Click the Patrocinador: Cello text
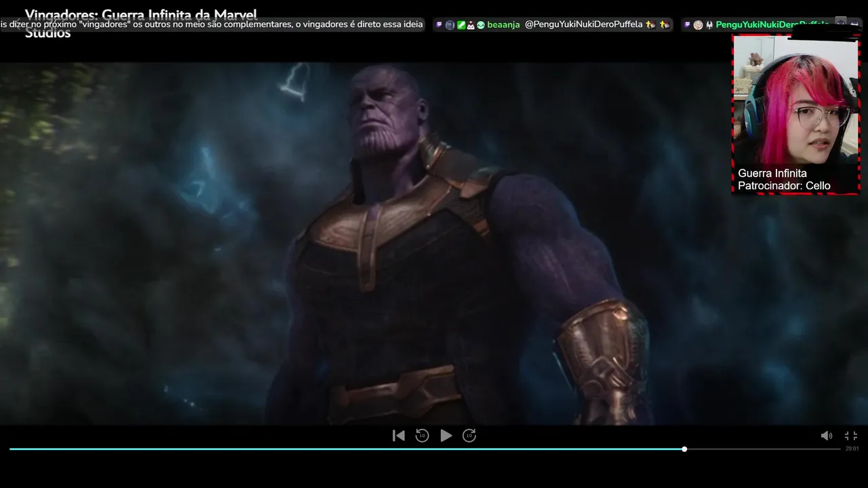This screenshot has width=868, height=488. pyautogui.click(x=784, y=186)
